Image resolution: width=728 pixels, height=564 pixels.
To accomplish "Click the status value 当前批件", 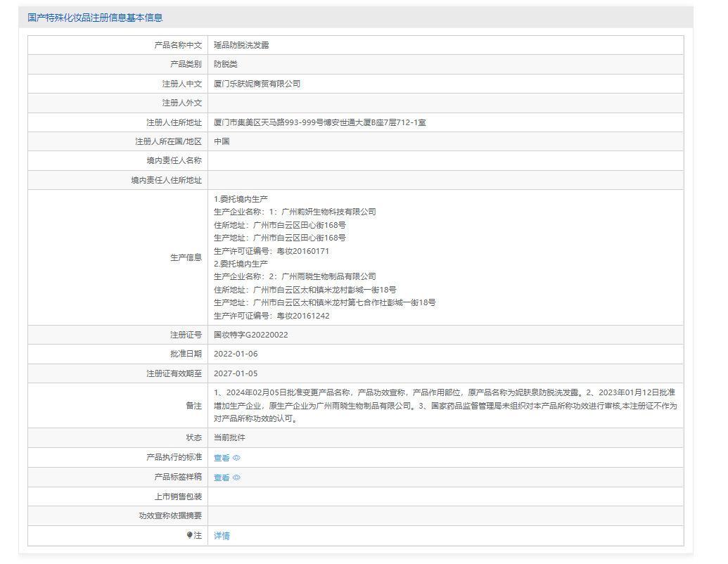I will tap(229, 437).
